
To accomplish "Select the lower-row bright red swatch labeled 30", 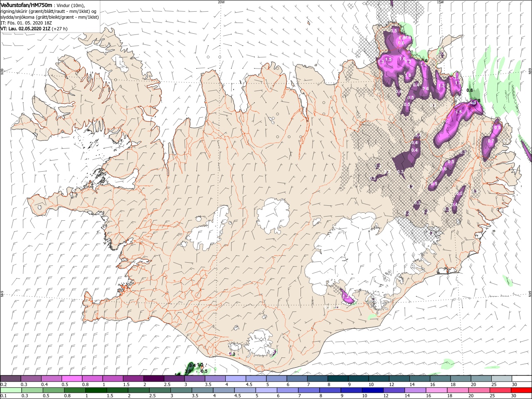I will [521, 390].
